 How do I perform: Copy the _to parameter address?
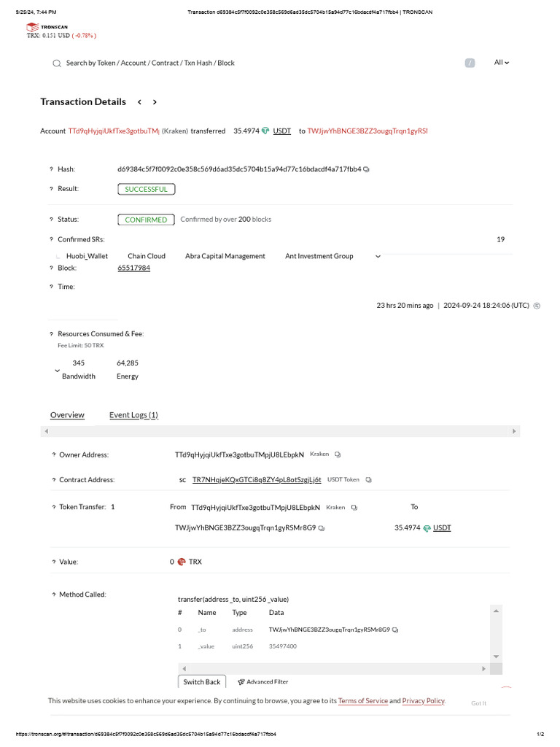click(395, 630)
